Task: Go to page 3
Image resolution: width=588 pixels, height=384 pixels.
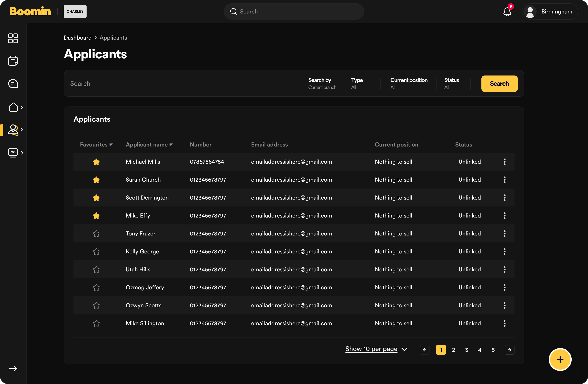Action: coord(467,350)
